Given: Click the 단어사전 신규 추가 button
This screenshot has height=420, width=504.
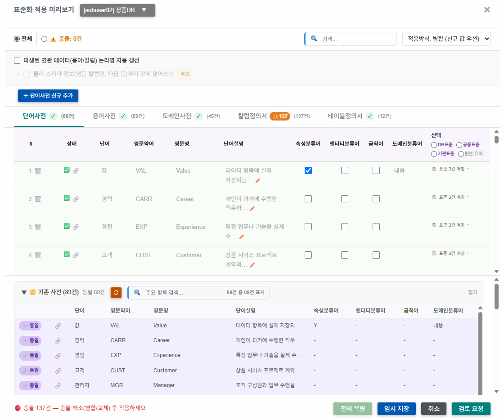Looking at the screenshot, I should tap(48, 96).
